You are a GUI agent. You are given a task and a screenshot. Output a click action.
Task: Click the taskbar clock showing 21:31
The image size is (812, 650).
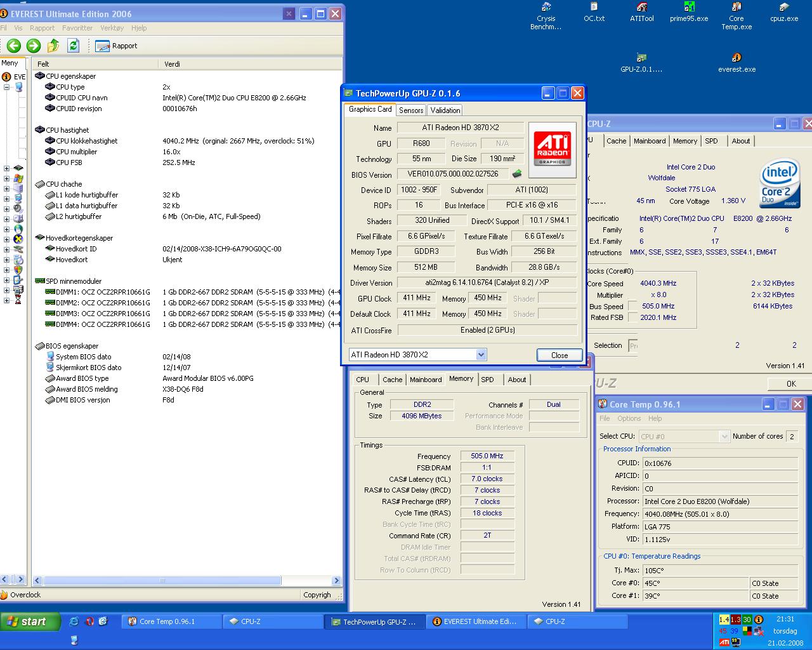pyautogui.click(x=785, y=619)
